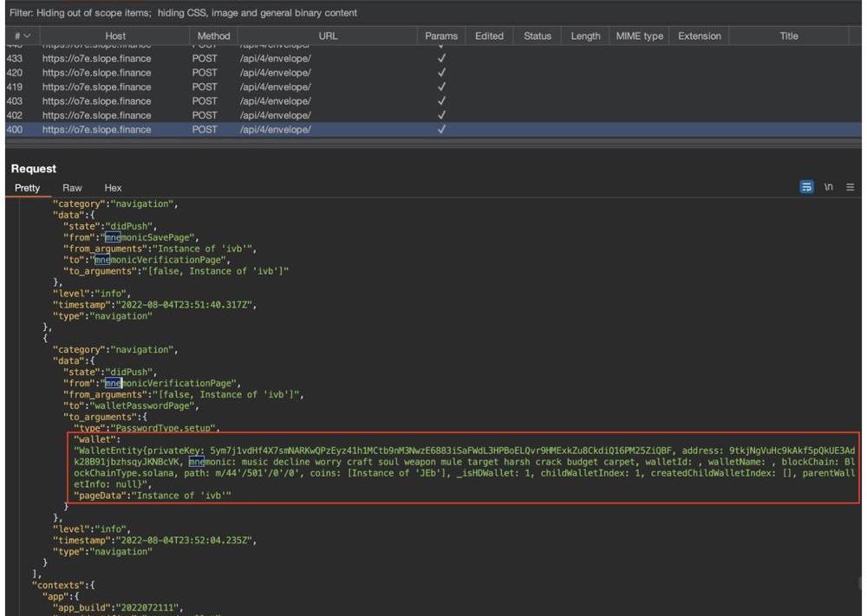Click the sort arrow in the # column
Viewport: 867px width, 616px height.
[x=26, y=36]
